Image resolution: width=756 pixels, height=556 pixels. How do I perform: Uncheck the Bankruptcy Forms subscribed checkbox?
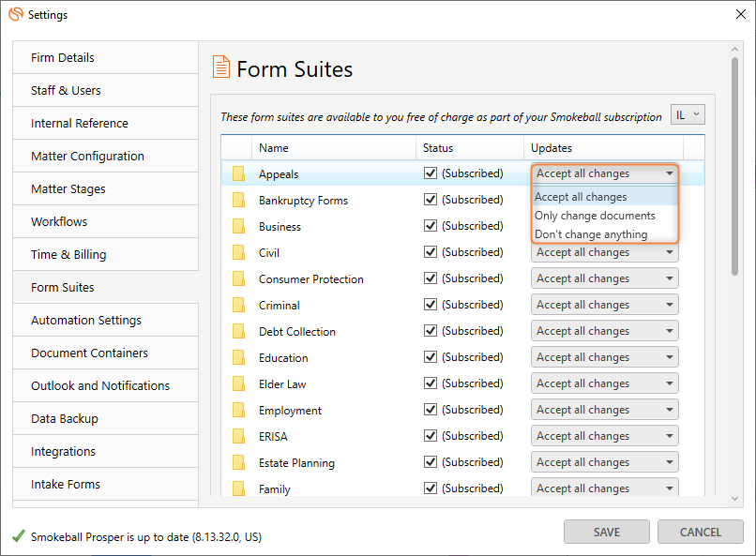[x=431, y=200]
